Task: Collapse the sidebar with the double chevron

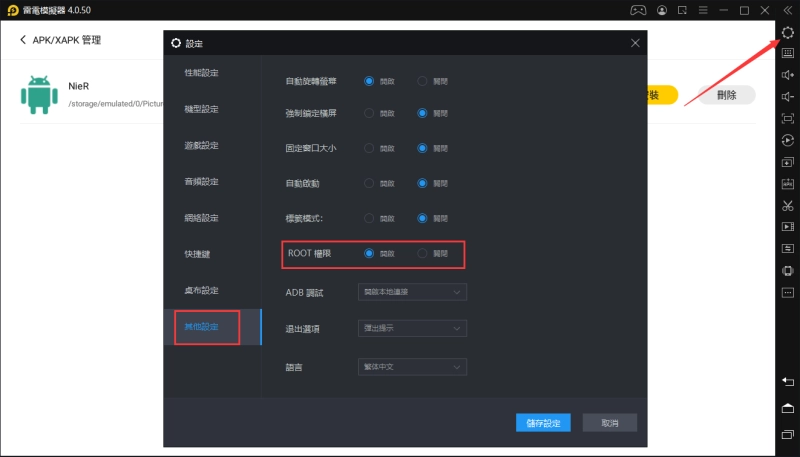Action: coord(788,10)
